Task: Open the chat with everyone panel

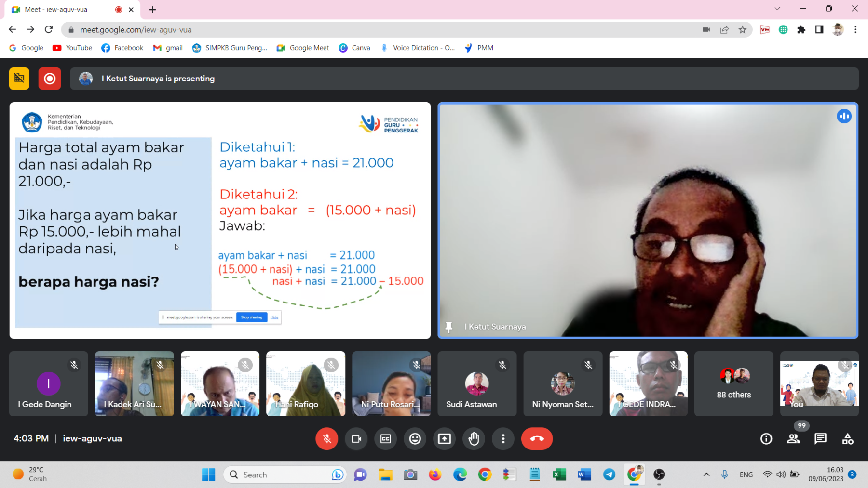Action: point(820,439)
